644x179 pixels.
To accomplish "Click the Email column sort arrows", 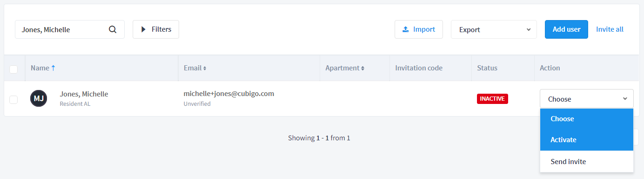I will pyautogui.click(x=205, y=68).
